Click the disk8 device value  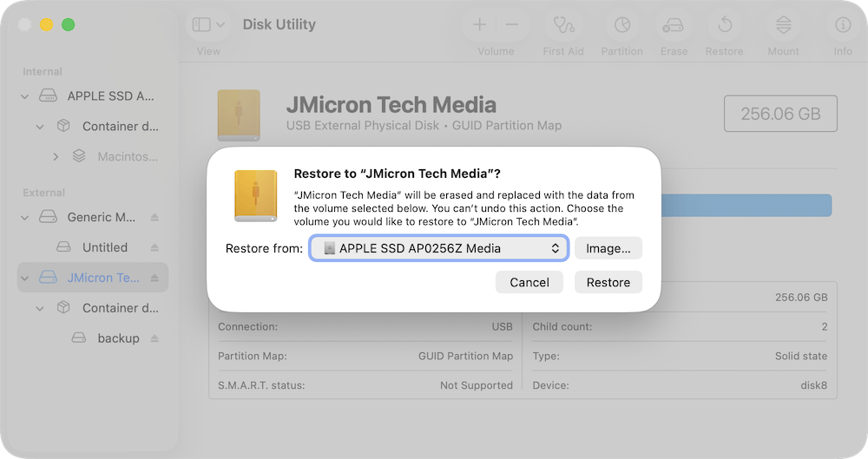pyautogui.click(x=813, y=385)
